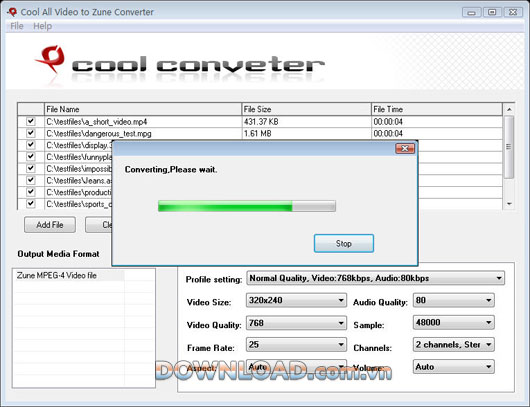Toggle the display file row checkbox
Viewport: 530px width, 407px height.
tap(31, 145)
